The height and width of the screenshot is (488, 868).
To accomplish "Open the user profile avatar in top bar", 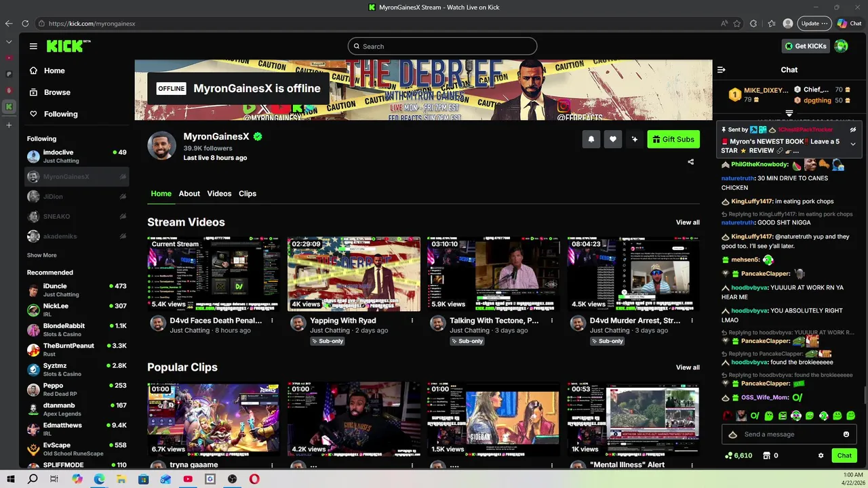I will click(842, 46).
